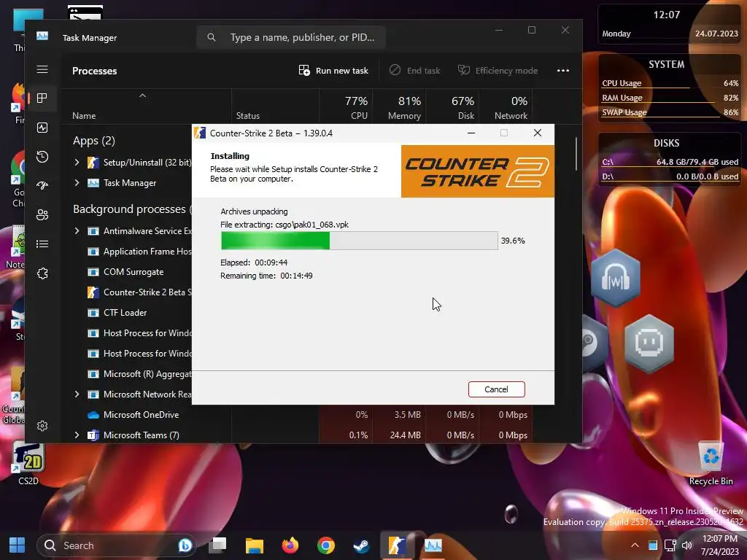Click Cancel in the Counter-Strike 2 installer
747x560 pixels.
(496, 389)
